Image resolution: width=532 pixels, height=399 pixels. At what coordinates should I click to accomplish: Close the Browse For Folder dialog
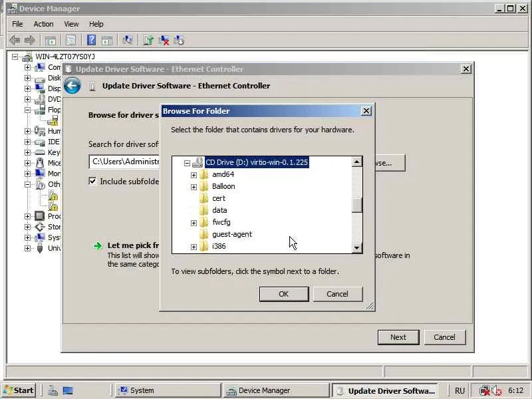click(x=366, y=111)
